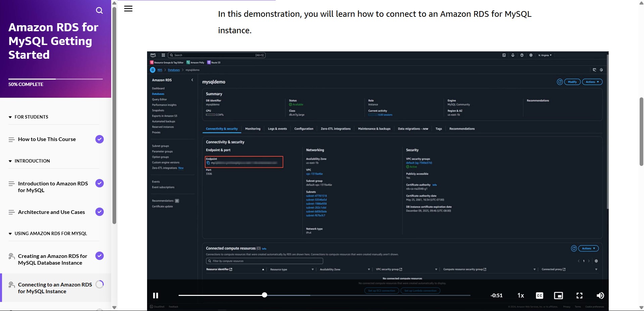Click completion checkmark for Architecture and Use Cases
644x311 pixels.
(x=99, y=212)
